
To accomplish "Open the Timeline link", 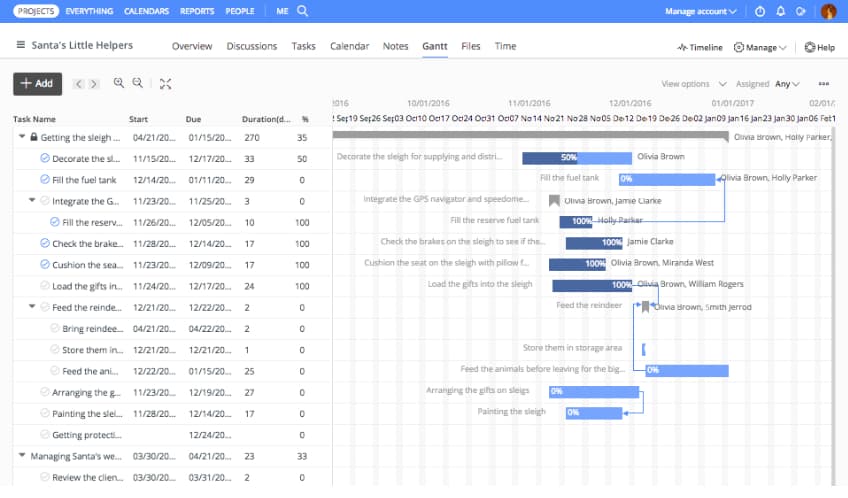I will pos(699,47).
